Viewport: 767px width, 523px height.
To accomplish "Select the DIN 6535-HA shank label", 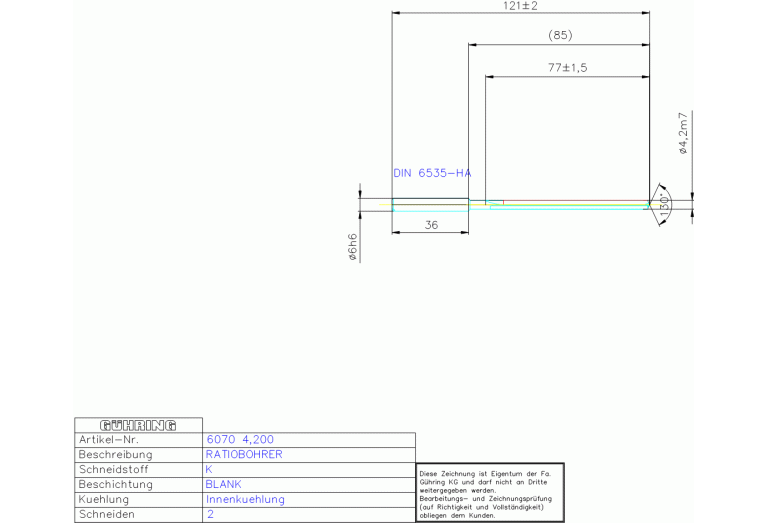I will (x=432, y=173).
